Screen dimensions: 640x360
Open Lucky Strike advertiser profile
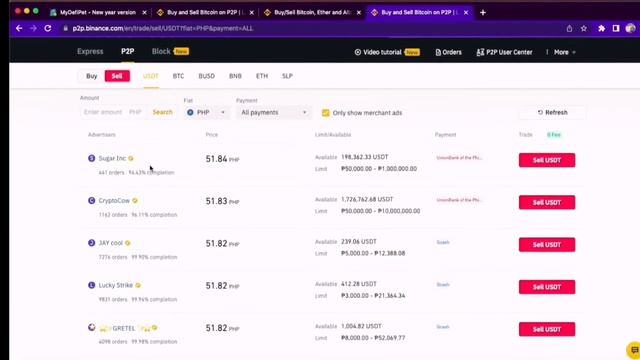[x=116, y=285]
